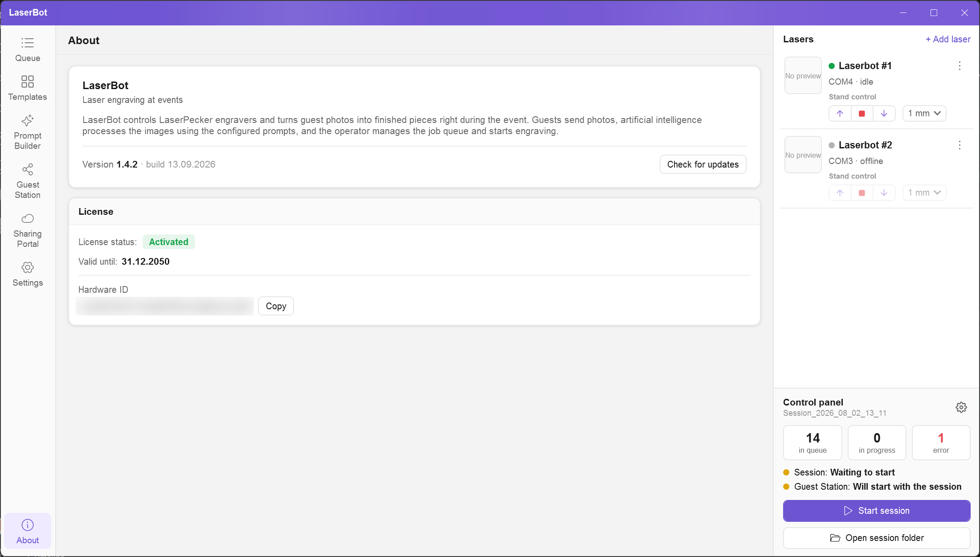Viewport: 980px width, 557px height.
Task: Click the Session_2026_08_02_13_11 label
Action: click(x=835, y=413)
